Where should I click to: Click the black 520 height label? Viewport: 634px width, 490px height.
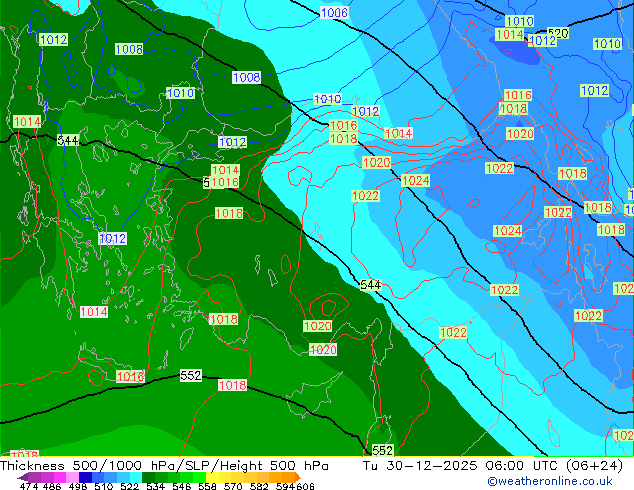tap(558, 33)
